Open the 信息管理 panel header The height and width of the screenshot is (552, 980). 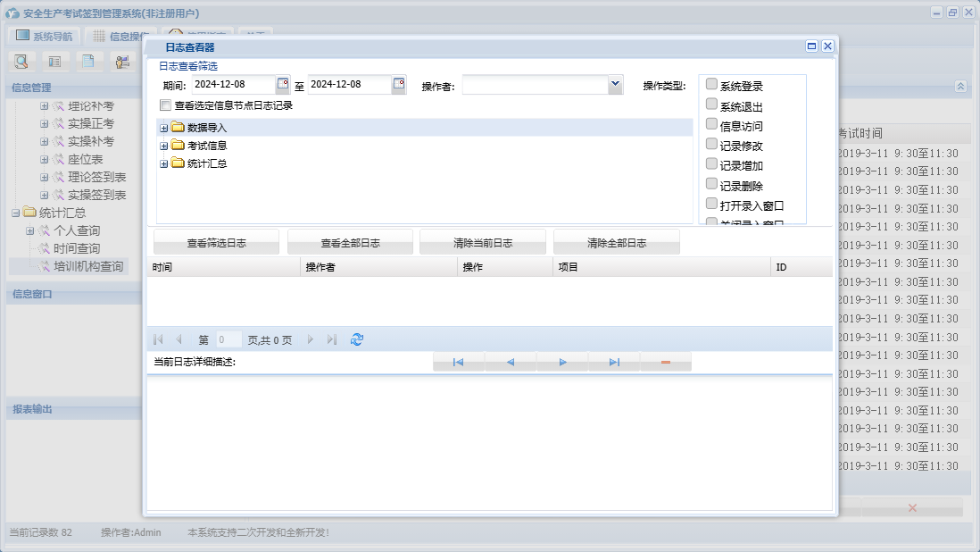point(74,88)
